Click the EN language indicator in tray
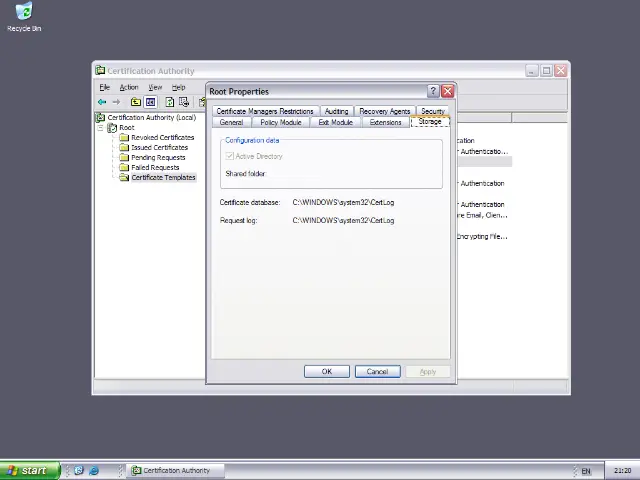The width and height of the screenshot is (640, 480). pos(586,471)
